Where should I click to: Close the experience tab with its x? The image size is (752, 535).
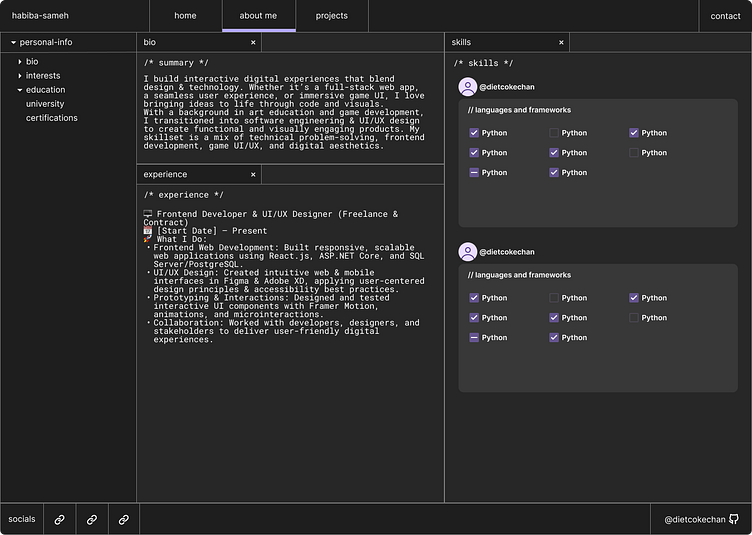[253, 175]
